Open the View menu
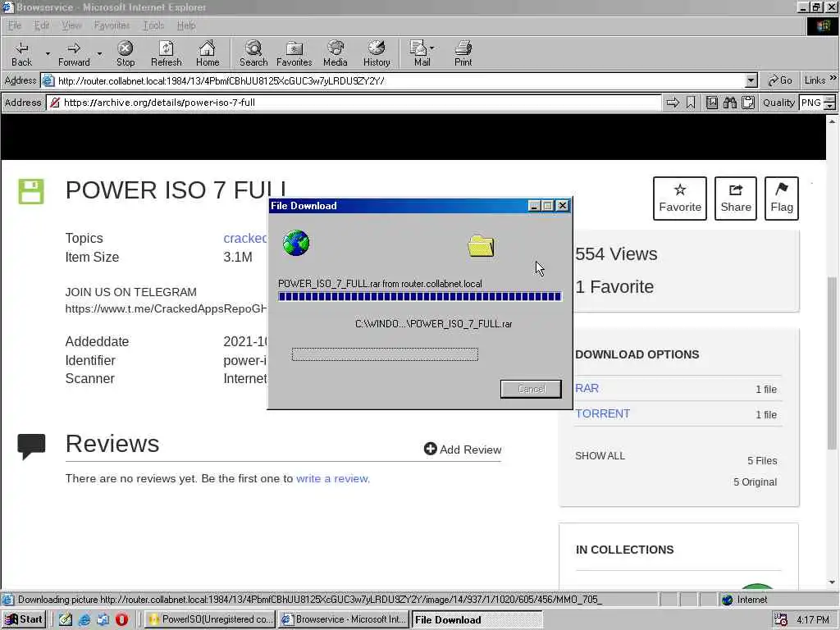 [71, 25]
